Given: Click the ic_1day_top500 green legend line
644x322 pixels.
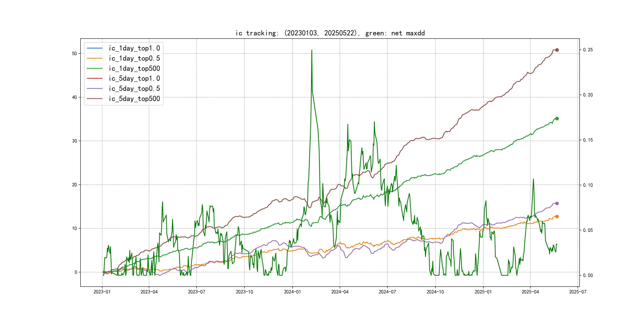Looking at the screenshot, I should [x=94, y=68].
